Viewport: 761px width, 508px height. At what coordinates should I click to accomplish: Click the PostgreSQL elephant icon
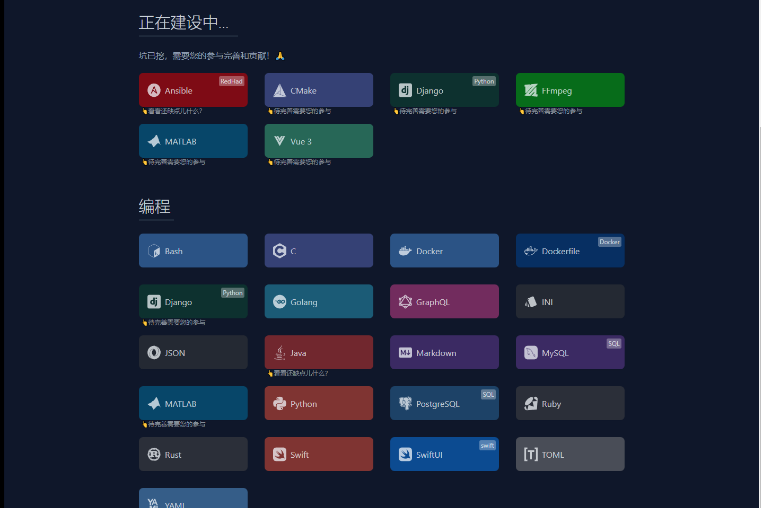click(x=405, y=404)
